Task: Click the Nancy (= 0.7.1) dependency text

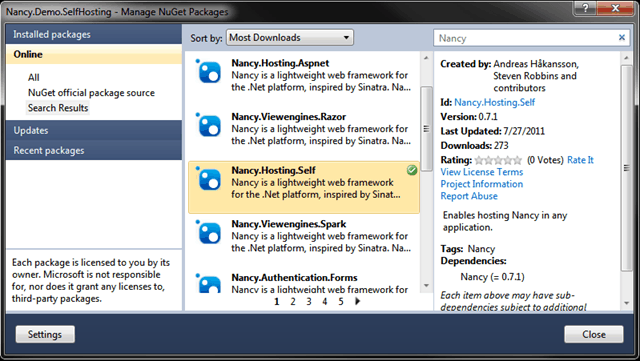Action: [x=492, y=276]
